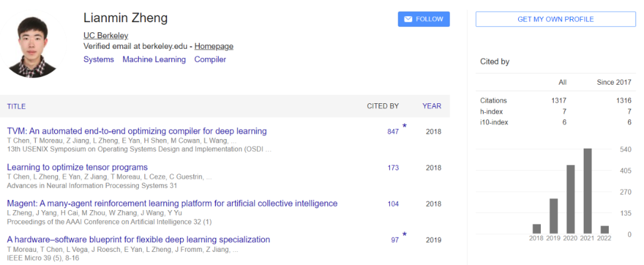Select the Compiler interest tag

pyautogui.click(x=210, y=60)
